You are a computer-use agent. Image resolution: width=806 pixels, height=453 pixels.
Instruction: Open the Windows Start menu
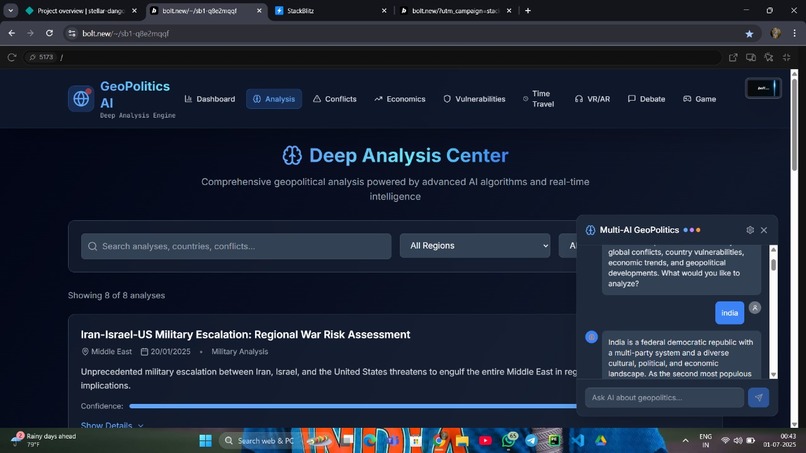[x=205, y=441]
